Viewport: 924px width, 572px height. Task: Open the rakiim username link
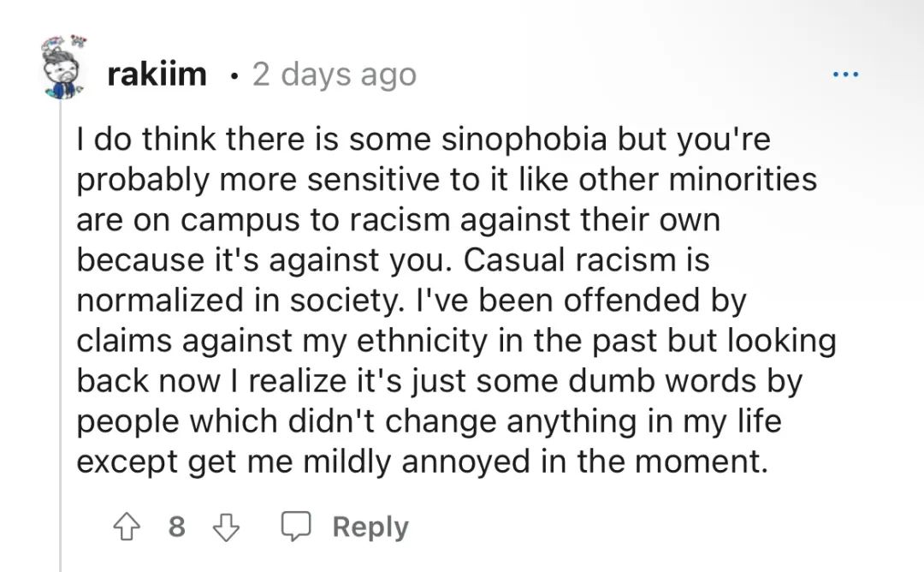pyautogui.click(x=157, y=74)
